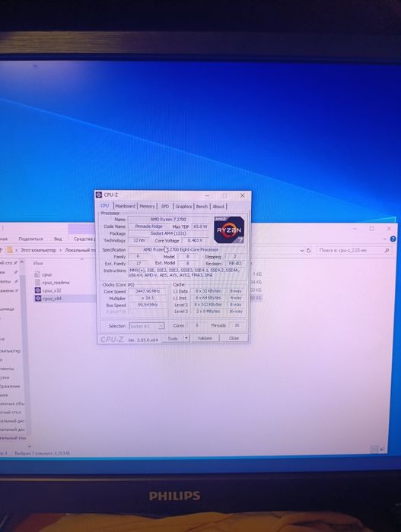Click the Ryzen 7 processor logo

pyautogui.click(x=229, y=230)
